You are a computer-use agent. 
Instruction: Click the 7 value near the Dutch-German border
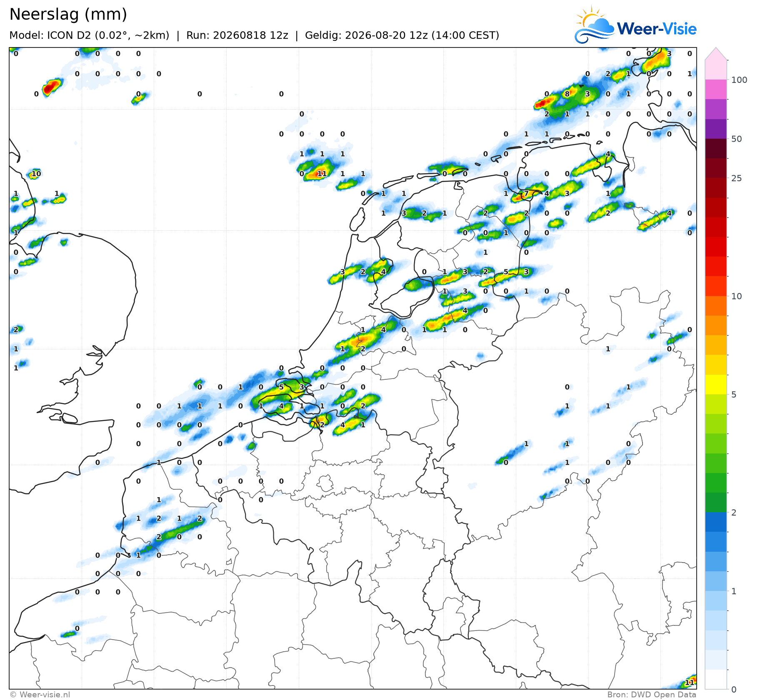click(526, 193)
